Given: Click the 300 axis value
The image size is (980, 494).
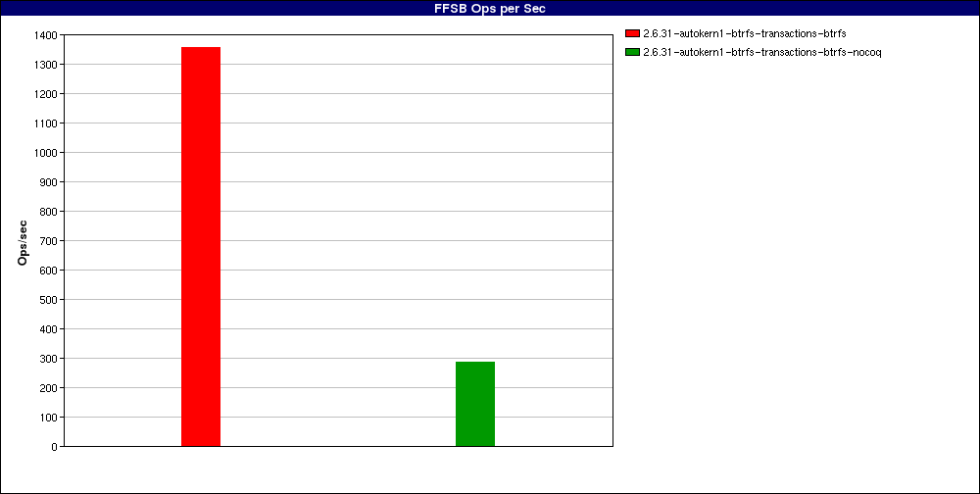Looking at the screenshot, I should click(x=48, y=359).
